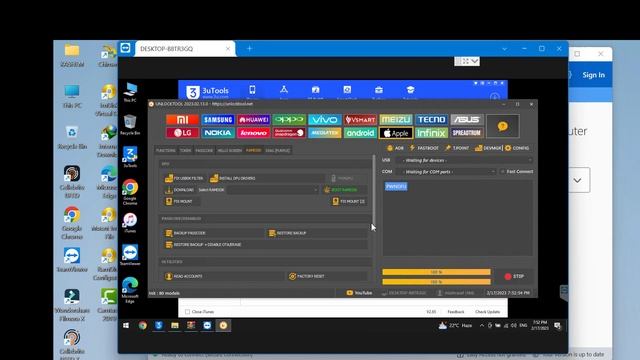Viewport: 640px width, 360px height.
Task: Open the Config settings
Action: click(517, 148)
